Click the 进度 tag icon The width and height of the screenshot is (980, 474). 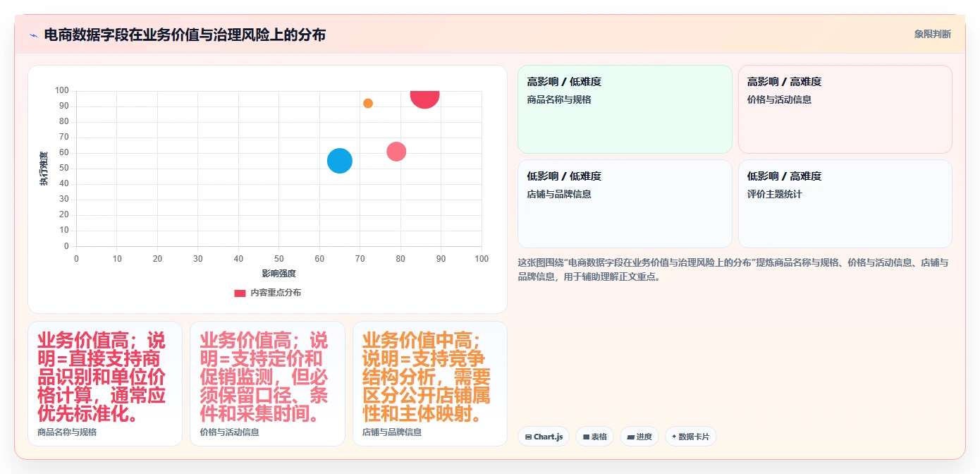pos(631,437)
